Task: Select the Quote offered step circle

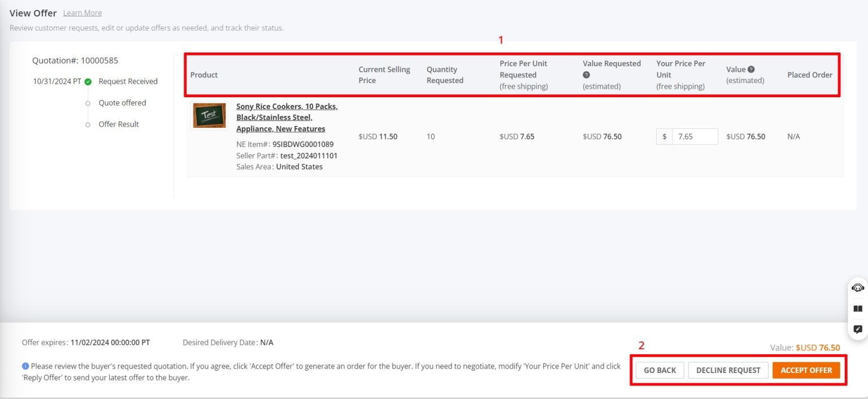Action: [88, 102]
